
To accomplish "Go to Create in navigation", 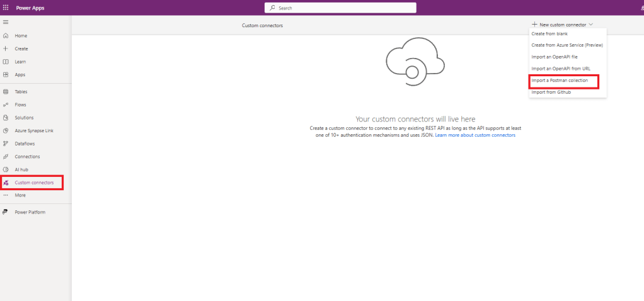I will tap(21, 48).
